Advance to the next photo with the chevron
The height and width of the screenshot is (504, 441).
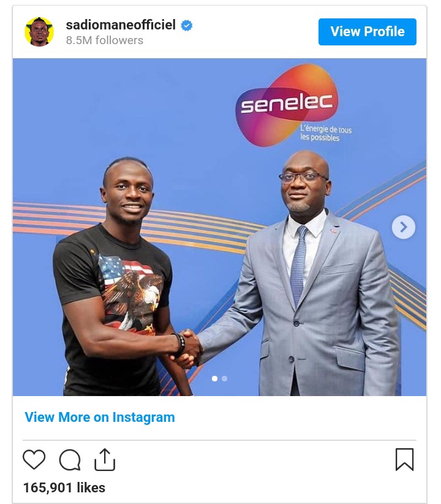click(404, 227)
